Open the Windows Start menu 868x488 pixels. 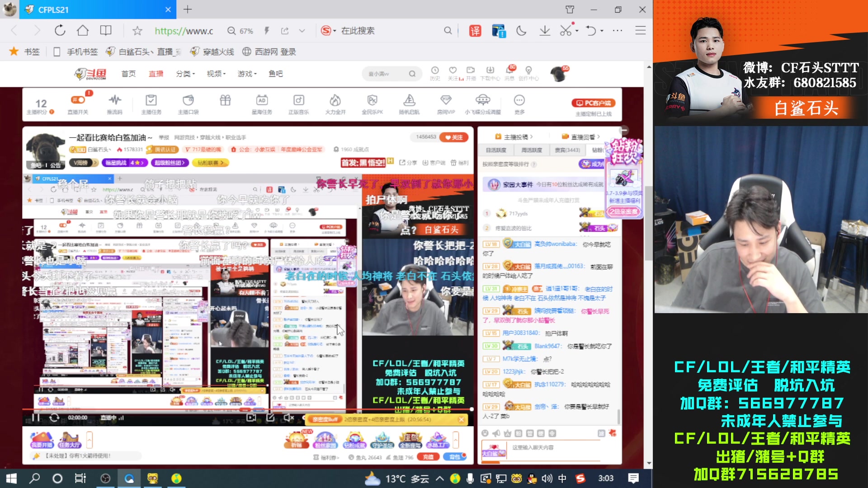11,478
